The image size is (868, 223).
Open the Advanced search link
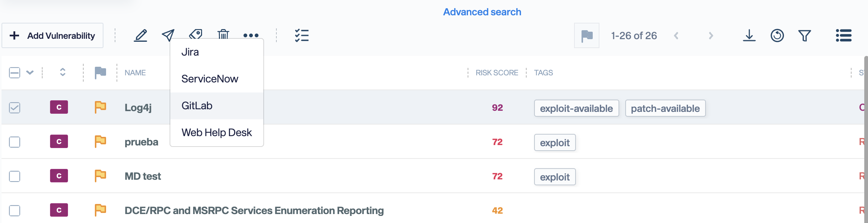(x=482, y=12)
